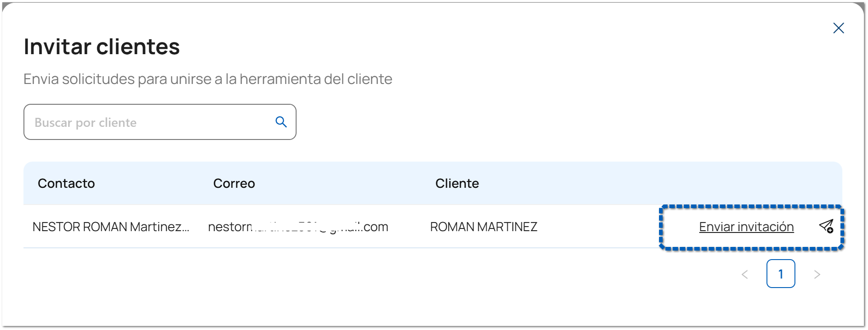The image size is (868, 330).
Task: Click the Envia solicitudes subtitle text
Action: point(208,79)
